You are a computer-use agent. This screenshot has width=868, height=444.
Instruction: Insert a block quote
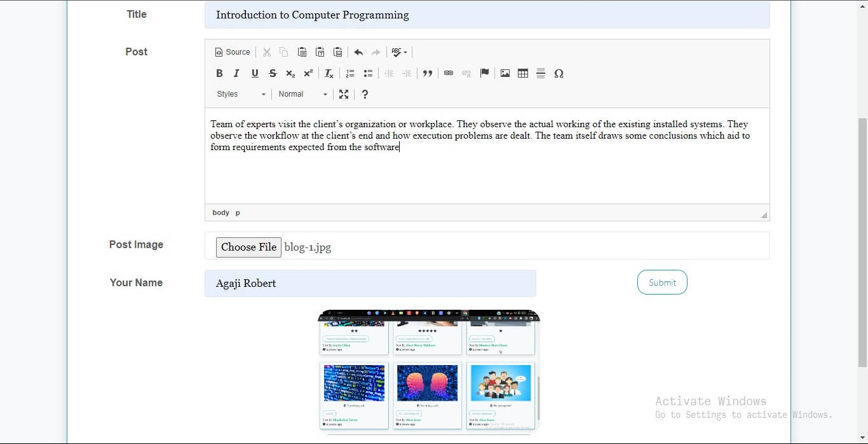[428, 74]
